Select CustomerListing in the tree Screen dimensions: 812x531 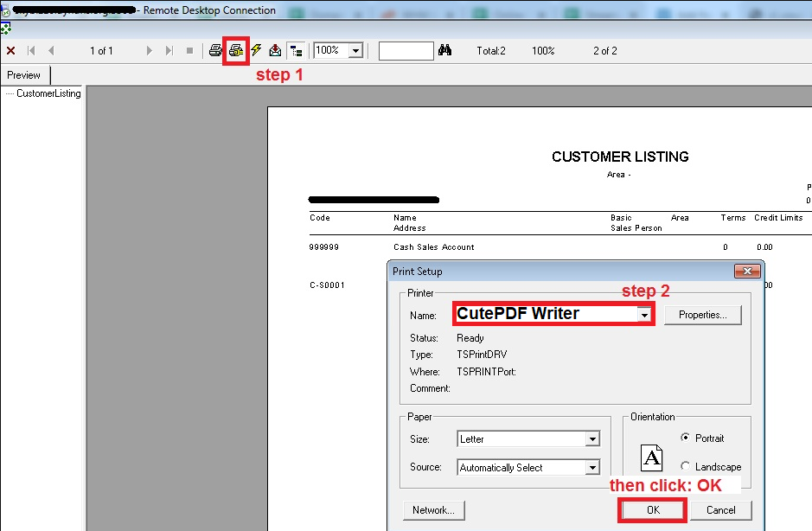coord(48,93)
